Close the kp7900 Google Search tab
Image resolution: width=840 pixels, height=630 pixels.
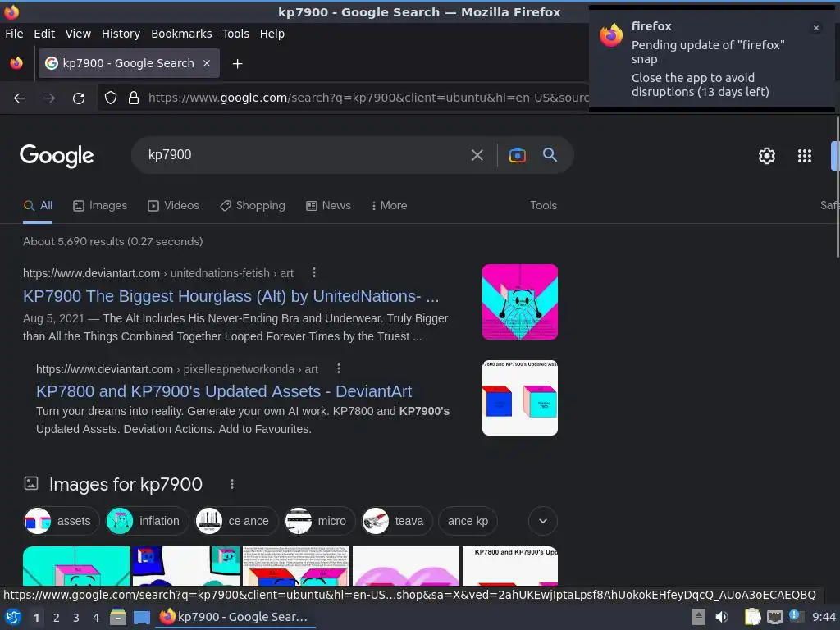point(207,63)
